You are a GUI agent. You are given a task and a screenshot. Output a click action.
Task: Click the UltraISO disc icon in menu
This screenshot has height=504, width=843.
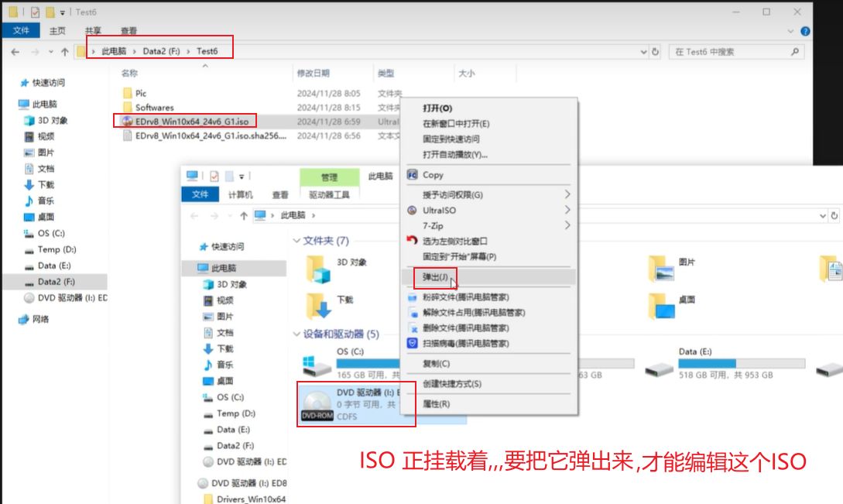(x=413, y=211)
